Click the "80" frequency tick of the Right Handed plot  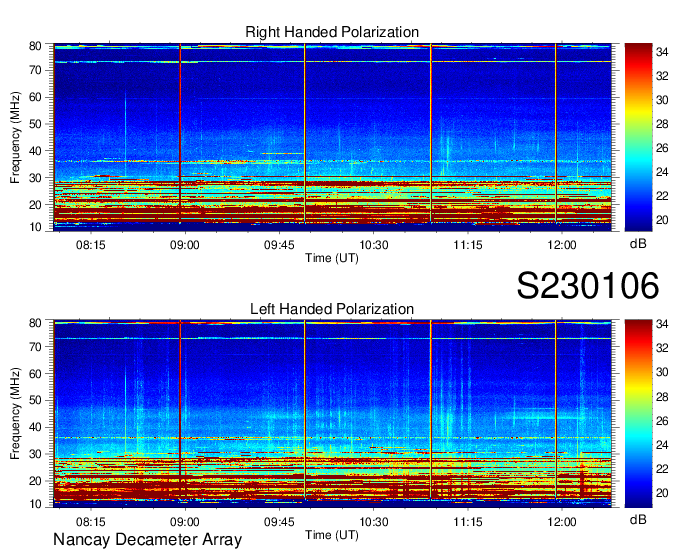pyautogui.click(x=35, y=46)
